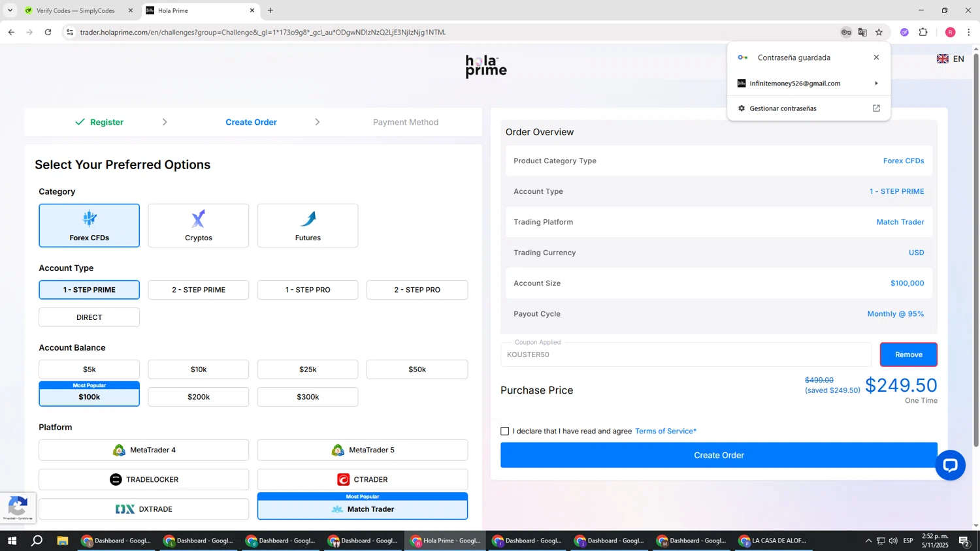The width and height of the screenshot is (980, 551).
Task: Open Gestionar contraseñas
Action: pyautogui.click(x=809, y=108)
